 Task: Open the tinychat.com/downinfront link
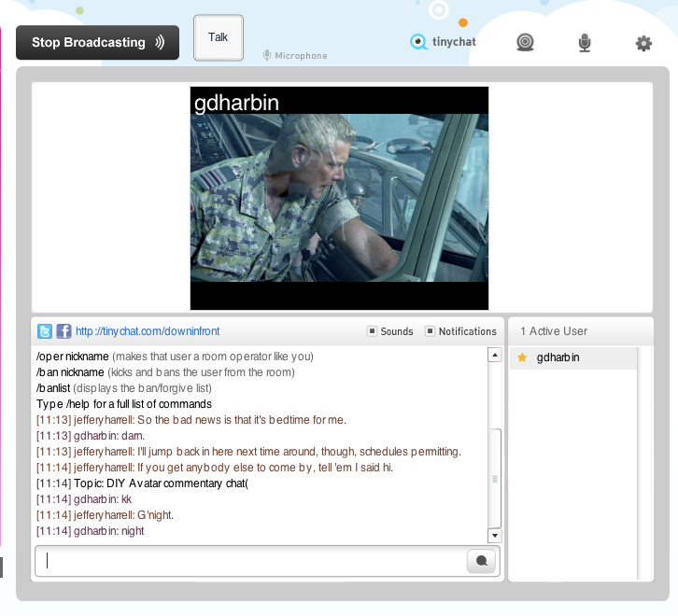[148, 331]
